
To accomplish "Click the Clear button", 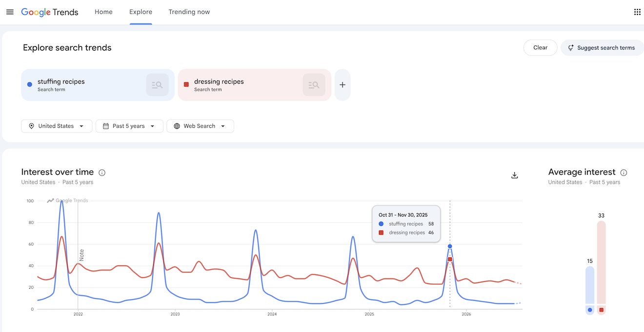I will 540,48.
